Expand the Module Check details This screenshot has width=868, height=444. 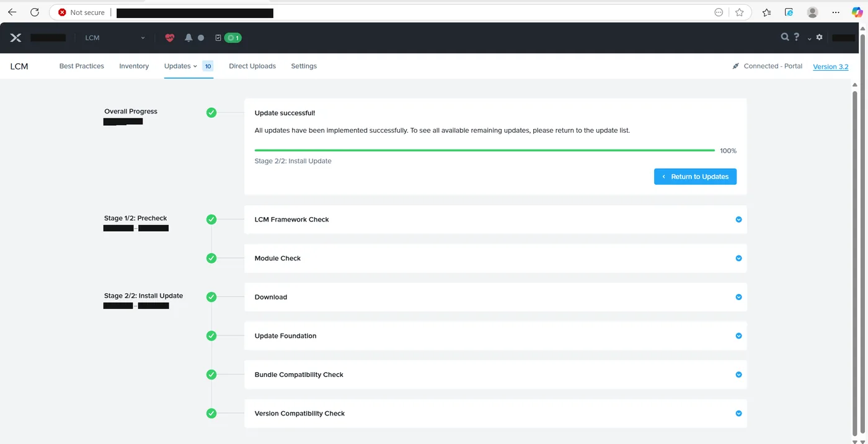tap(495, 258)
